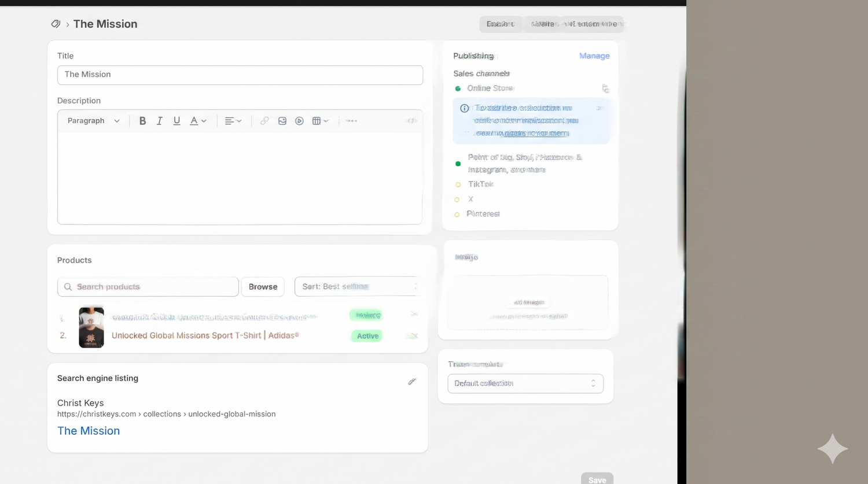This screenshot has width=868, height=484.
Task: Open the Default collection theme template selector
Action: tap(525, 383)
